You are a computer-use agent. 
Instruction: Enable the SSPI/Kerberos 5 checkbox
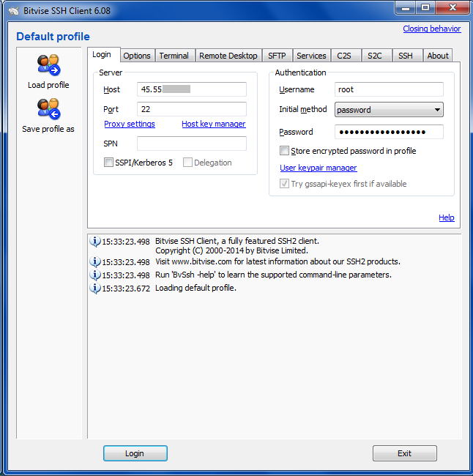coord(108,163)
